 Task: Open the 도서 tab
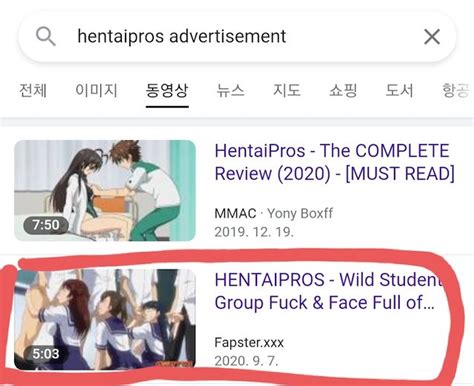tap(399, 90)
